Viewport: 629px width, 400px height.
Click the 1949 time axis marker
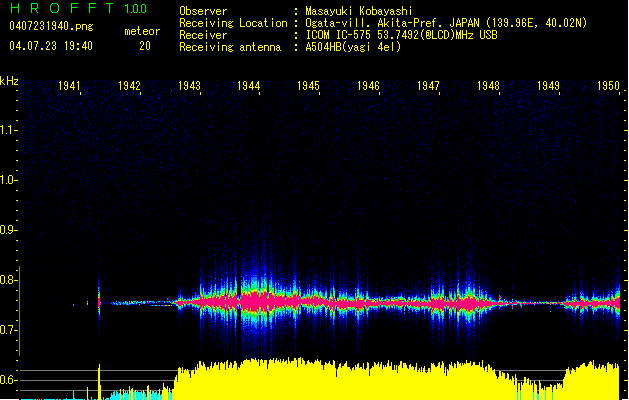[x=548, y=86]
